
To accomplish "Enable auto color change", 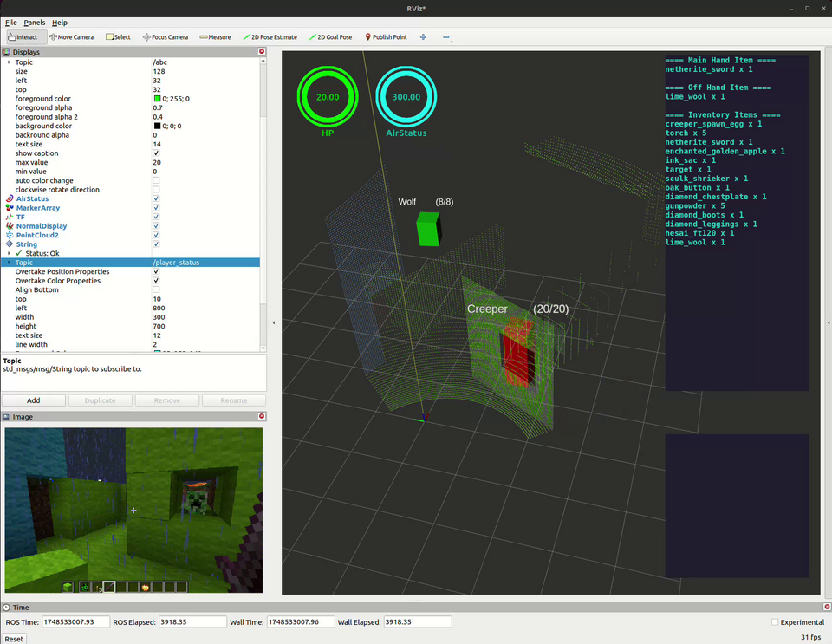I will pyautogui.click(x=156, y=180).
